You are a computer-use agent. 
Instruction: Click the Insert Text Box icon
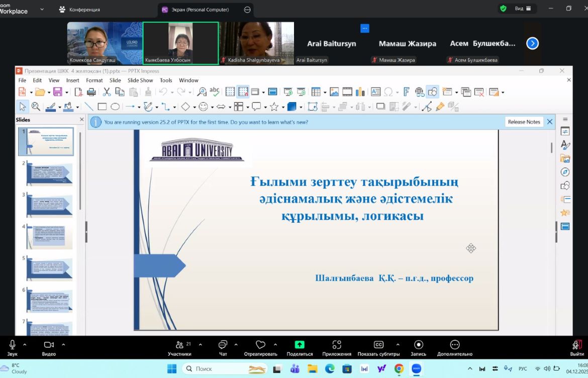click(375, 92)
